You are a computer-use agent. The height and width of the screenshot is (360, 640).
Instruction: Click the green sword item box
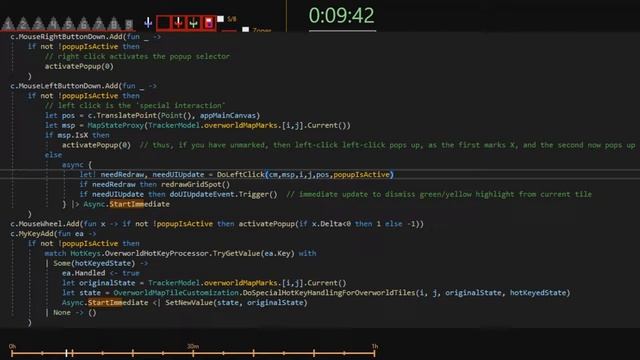point(193,23)
